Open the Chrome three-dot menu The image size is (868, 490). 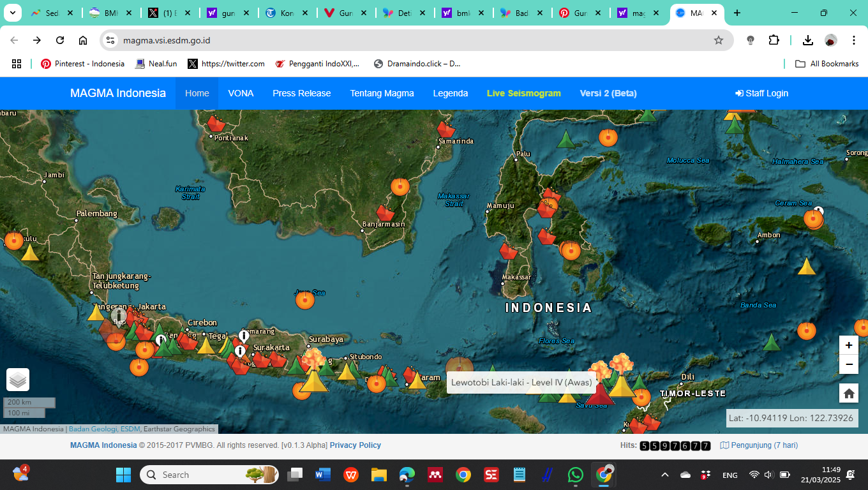pyautogui.click(x=853, y=40)
